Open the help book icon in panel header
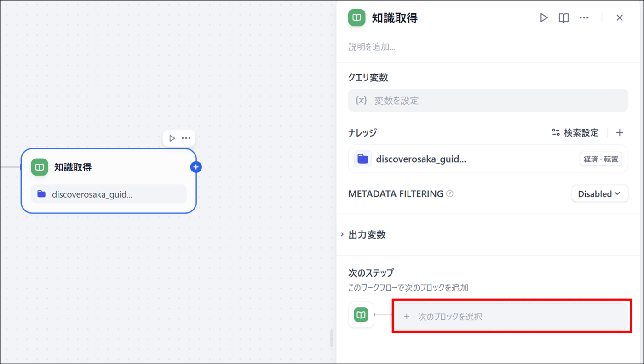Screen dimensions: 644x364 [x=563, y=18]
